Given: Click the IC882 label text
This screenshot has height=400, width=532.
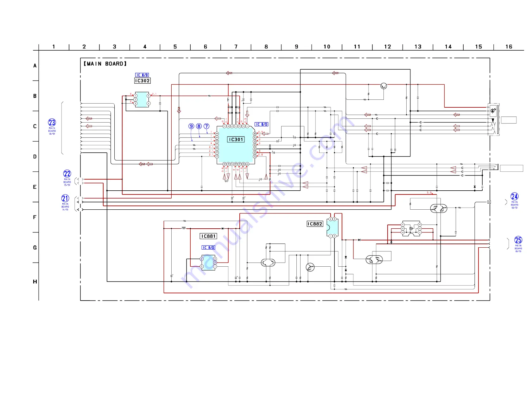Looking at the screenshot, I should [315, 224].
